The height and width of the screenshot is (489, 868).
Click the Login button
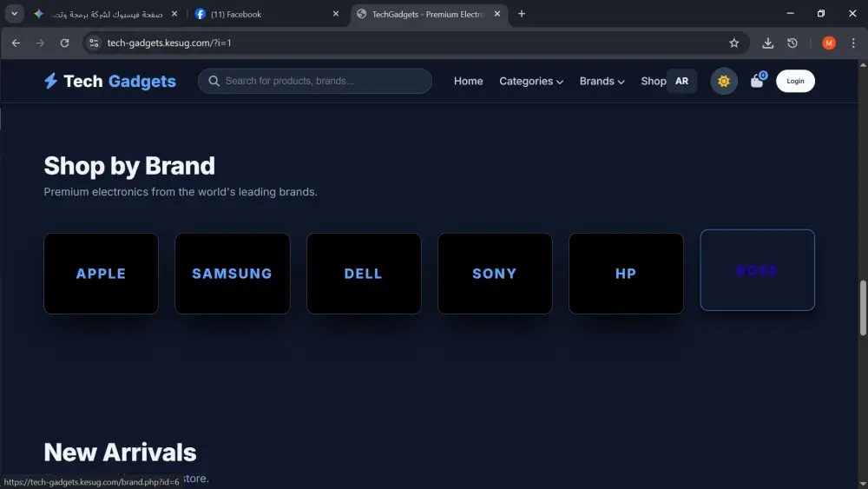tap(795, 81)
